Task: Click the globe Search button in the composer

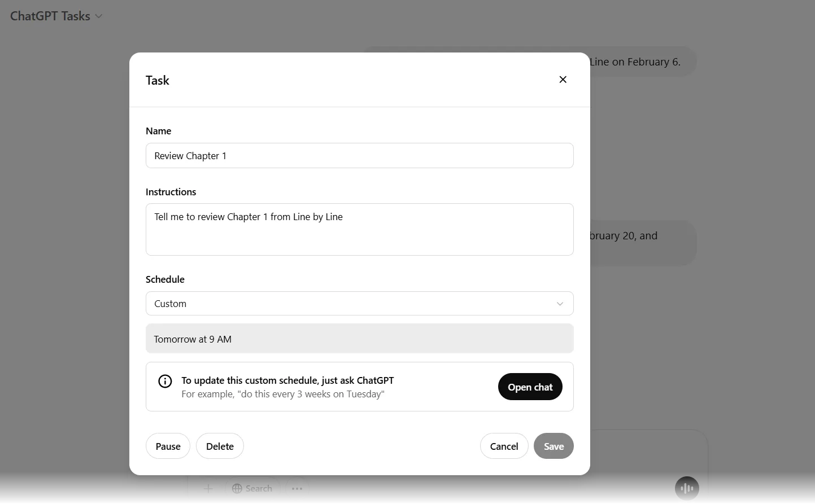Action: coord(252,489)
